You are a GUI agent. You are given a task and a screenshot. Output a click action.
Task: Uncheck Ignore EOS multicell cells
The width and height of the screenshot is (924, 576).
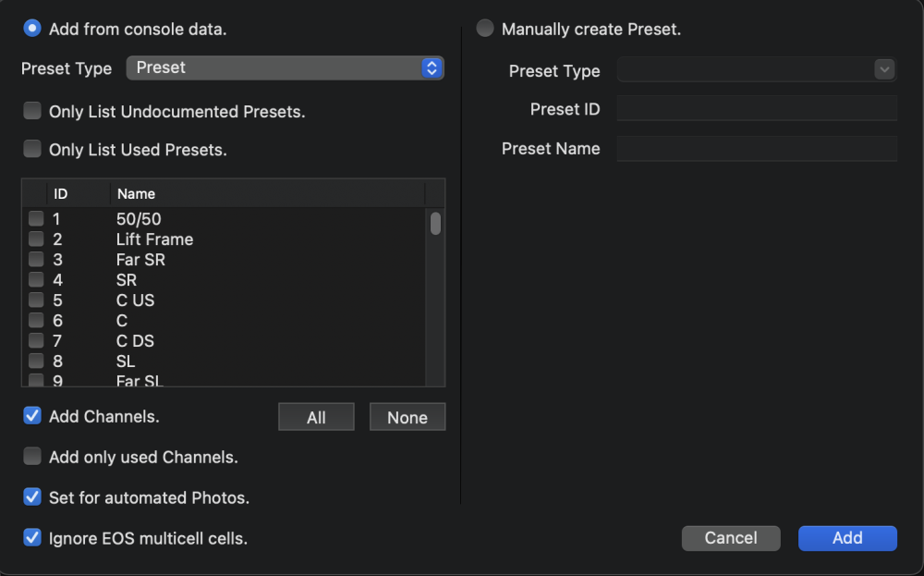[x=32, y=537]
